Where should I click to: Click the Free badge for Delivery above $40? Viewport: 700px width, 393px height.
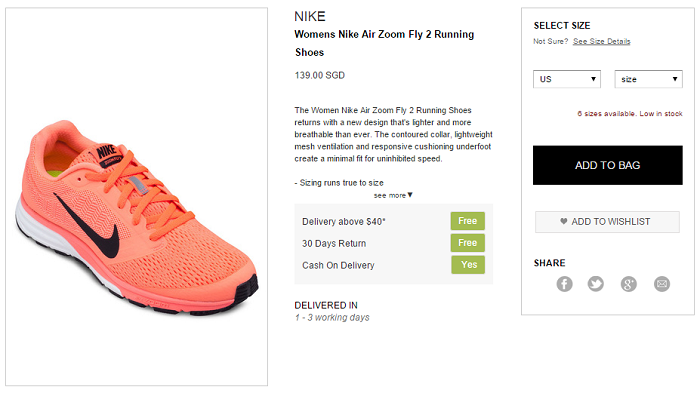click(467, 221)
